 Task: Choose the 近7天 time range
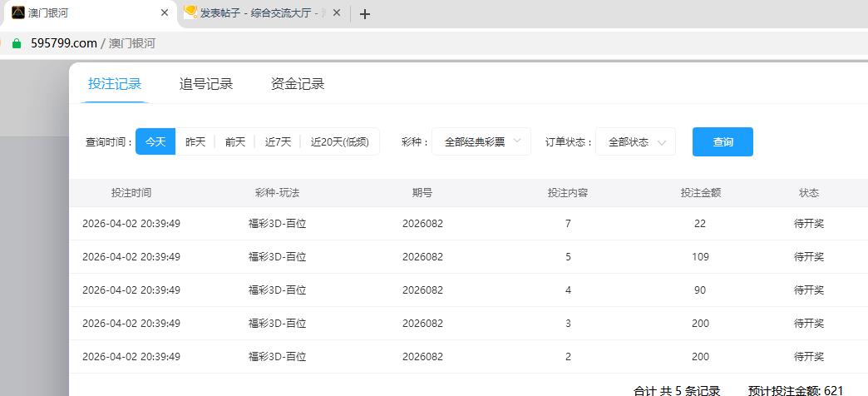click(x=278, y=142)
